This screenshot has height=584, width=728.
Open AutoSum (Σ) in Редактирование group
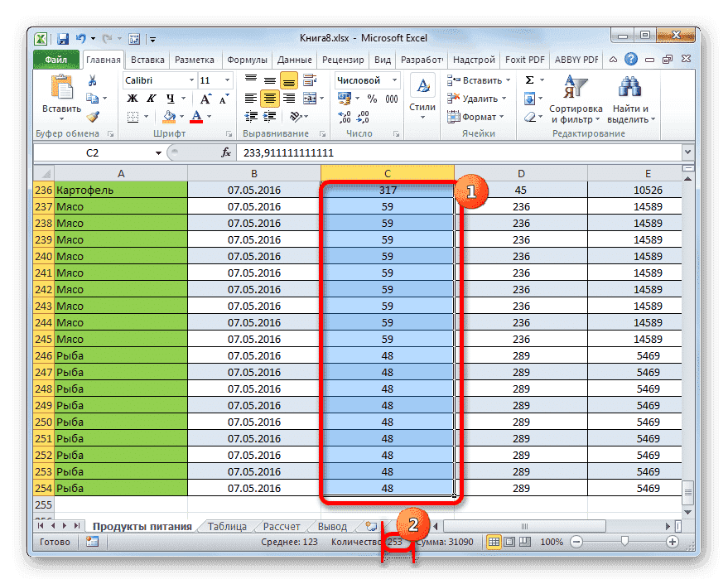pyautogui.click(x=530, y=80)
